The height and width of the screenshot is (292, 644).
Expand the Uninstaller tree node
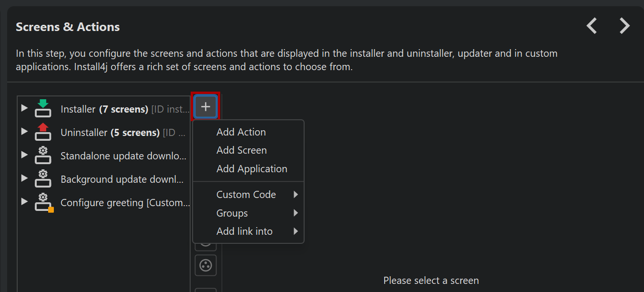pyautogui.click(x=24, y=131)
